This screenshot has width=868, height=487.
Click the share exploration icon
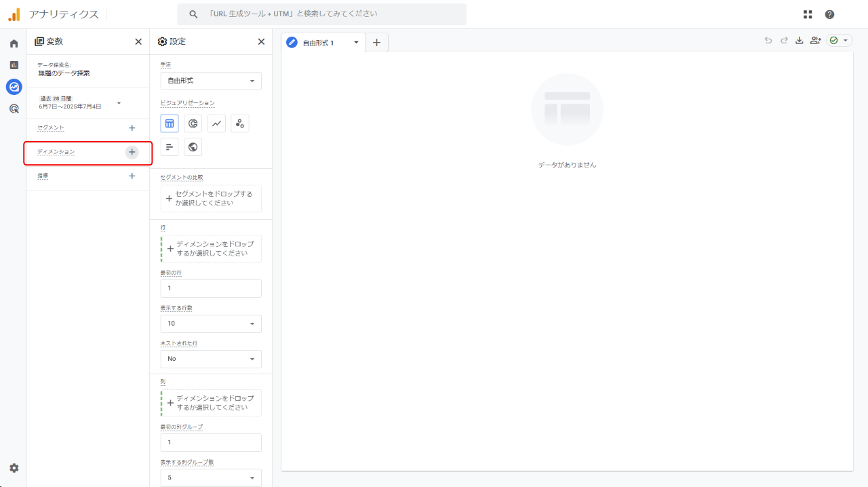pos(815,41)
